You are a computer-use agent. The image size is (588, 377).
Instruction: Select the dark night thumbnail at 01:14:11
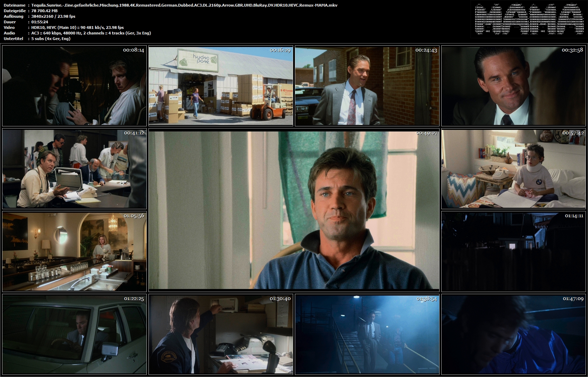tap(513, 251)
